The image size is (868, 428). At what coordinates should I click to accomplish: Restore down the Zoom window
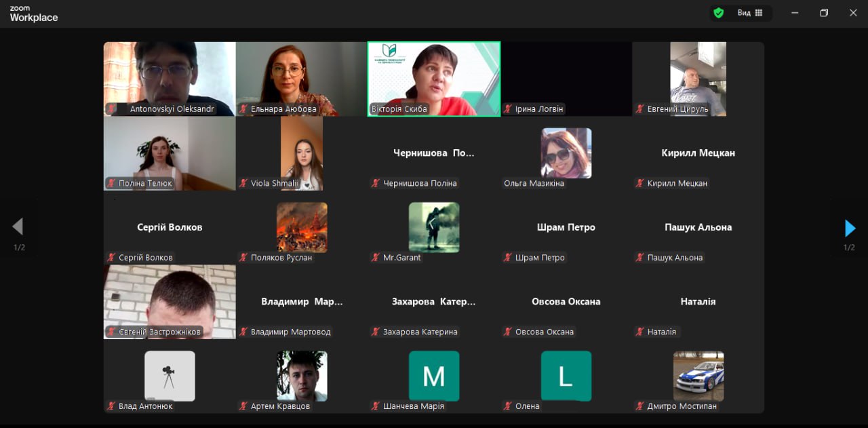tap(824, 13)
